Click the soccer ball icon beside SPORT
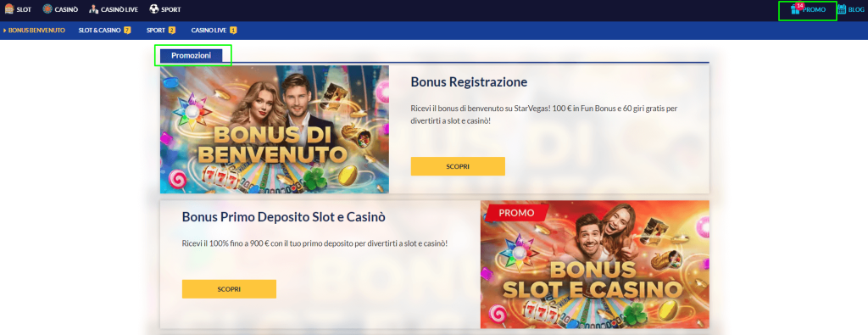Viewport: 868px width, 335px height. point(154,8)
